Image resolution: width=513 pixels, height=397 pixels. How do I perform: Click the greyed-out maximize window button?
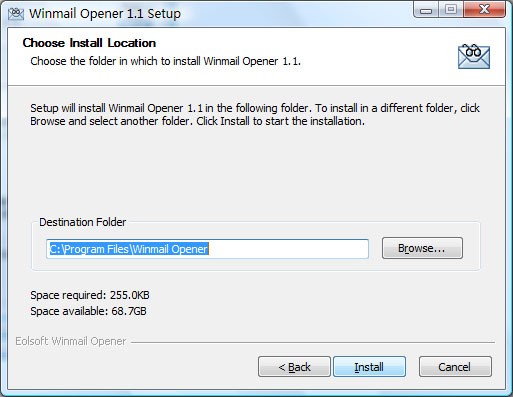pos(451,9)
